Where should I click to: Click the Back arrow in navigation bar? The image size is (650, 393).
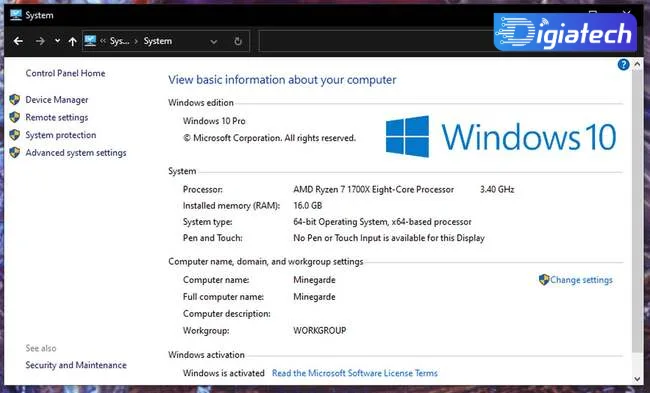tap(18, 41)
